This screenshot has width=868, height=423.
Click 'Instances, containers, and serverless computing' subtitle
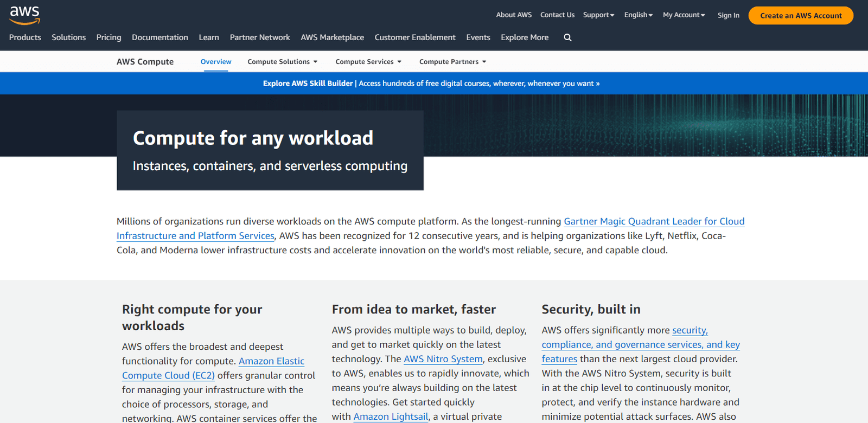pyautogui.click(x=270, y=166)
